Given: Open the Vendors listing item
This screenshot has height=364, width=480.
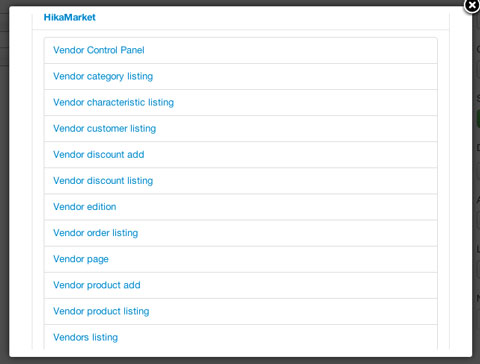Looking at the screenshot, I should (85, 337).
